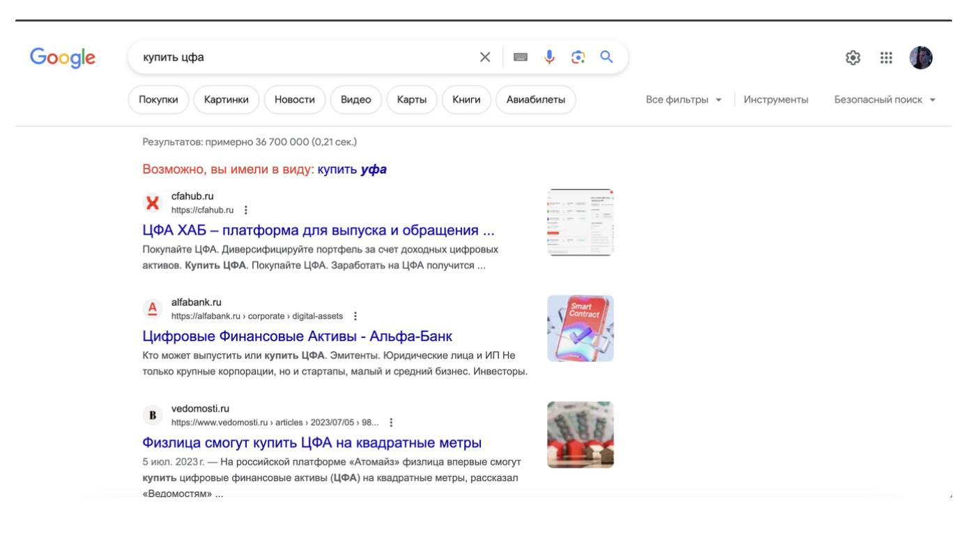The image size is (980, 545).
Task: Expand the Безопасный поиск dropdown
Action: (x=885, y=100)
